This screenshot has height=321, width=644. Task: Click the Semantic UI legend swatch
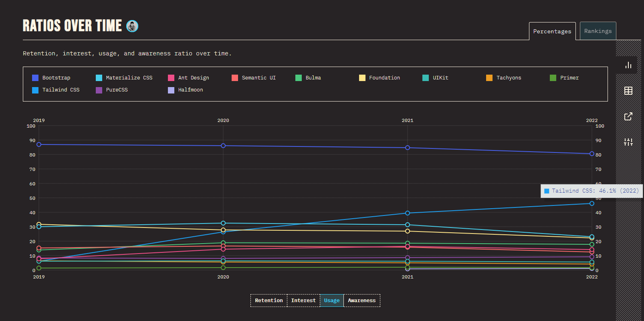pos(235,78)
